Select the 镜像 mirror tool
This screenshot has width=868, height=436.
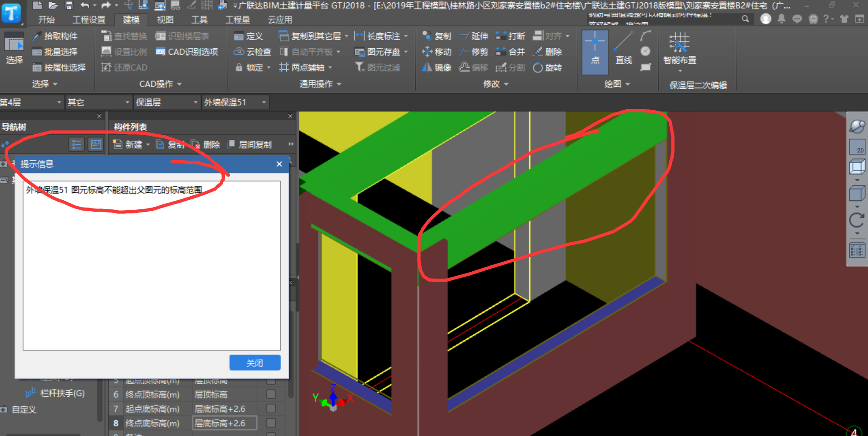(x=436, y=67)
